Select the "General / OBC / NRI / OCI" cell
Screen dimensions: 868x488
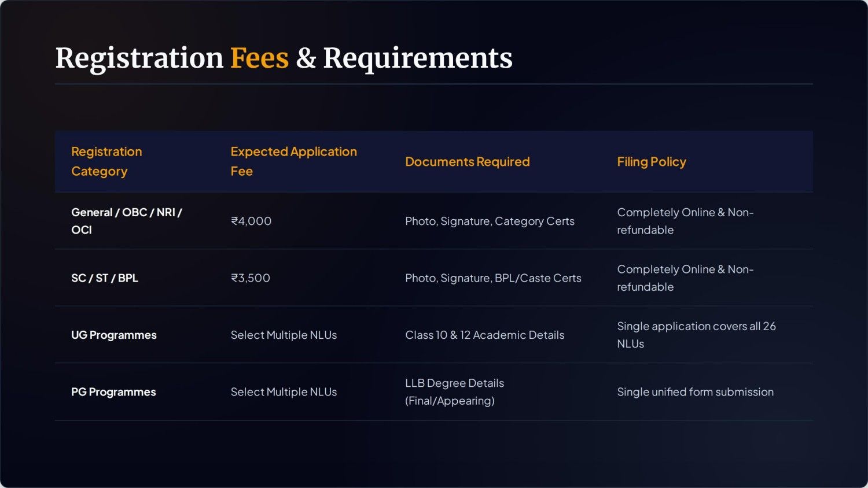(x=127, y=221)
